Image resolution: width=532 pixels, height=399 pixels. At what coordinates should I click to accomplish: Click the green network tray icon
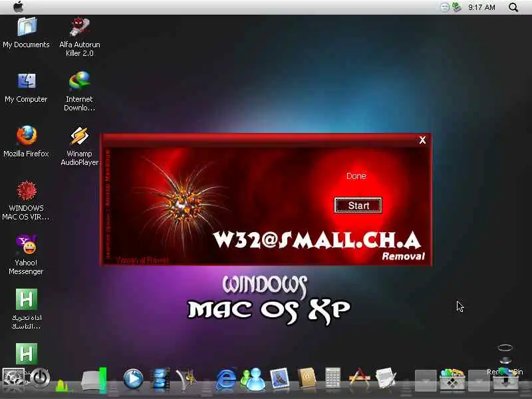456,7
